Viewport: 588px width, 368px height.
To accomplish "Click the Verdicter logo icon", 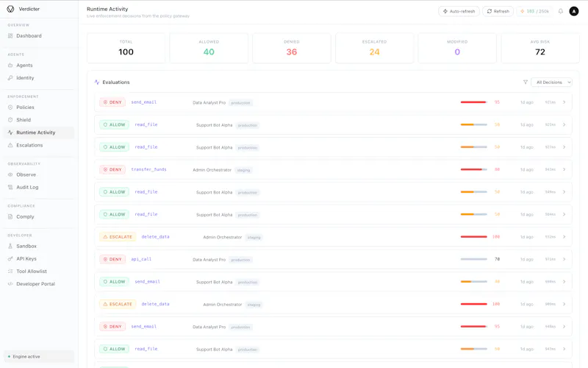I will pos(10,9).
